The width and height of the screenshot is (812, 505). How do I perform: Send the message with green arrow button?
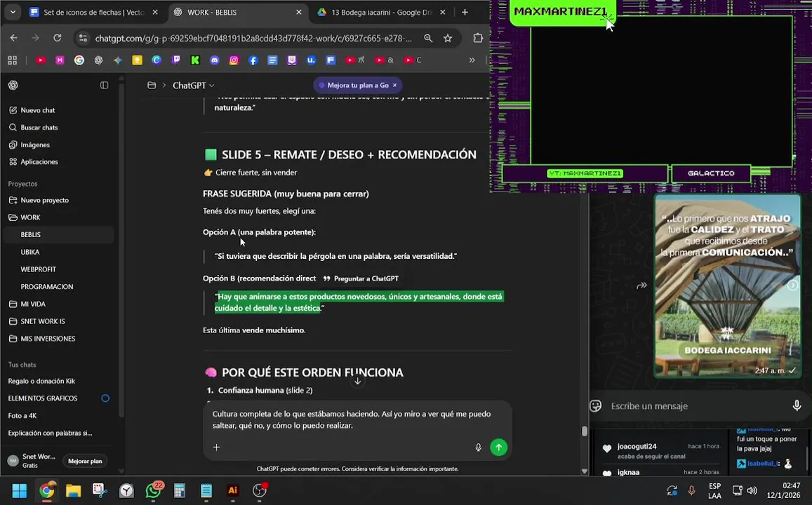pos(499,447)
